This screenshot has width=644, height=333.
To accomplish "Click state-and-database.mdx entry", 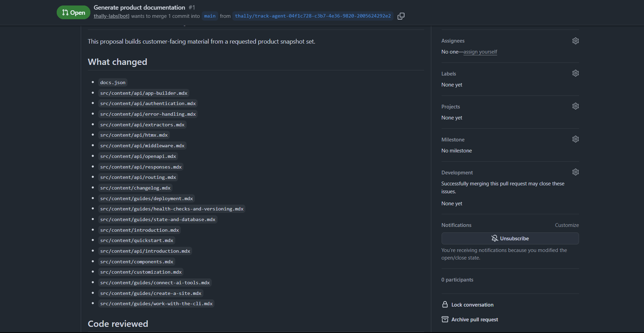I will (158, 219).
